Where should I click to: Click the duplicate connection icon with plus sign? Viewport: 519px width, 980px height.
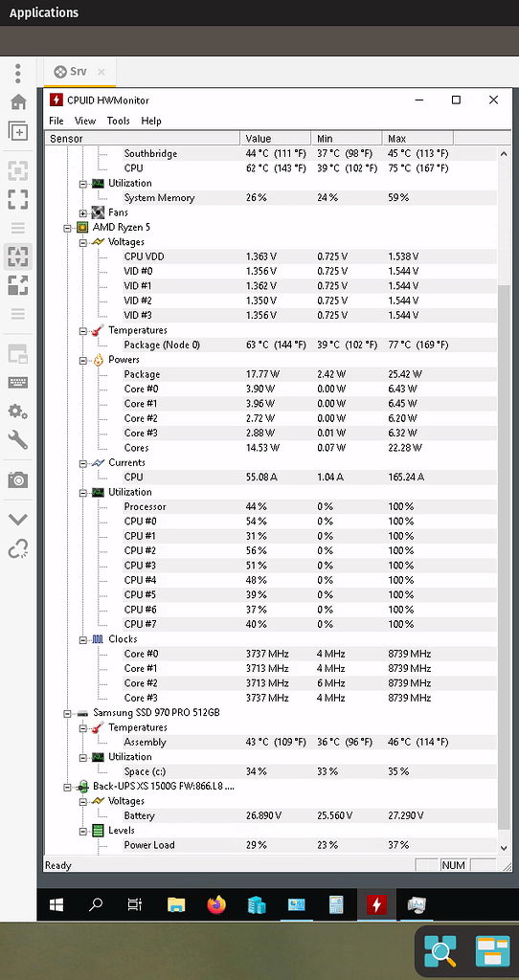click(17, 130)
